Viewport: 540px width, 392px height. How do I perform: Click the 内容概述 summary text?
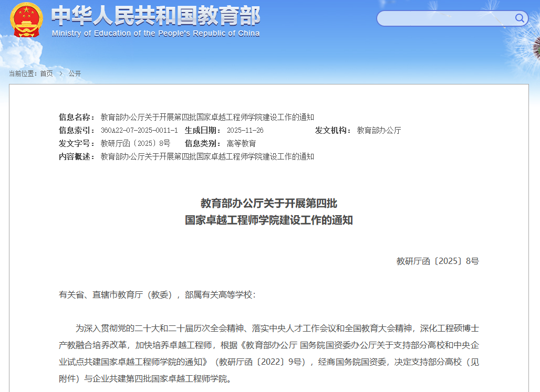click(x=207, y=156)
